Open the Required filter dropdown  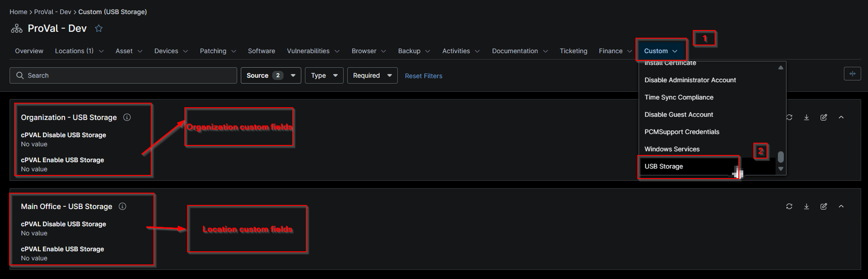pos(372,75)
